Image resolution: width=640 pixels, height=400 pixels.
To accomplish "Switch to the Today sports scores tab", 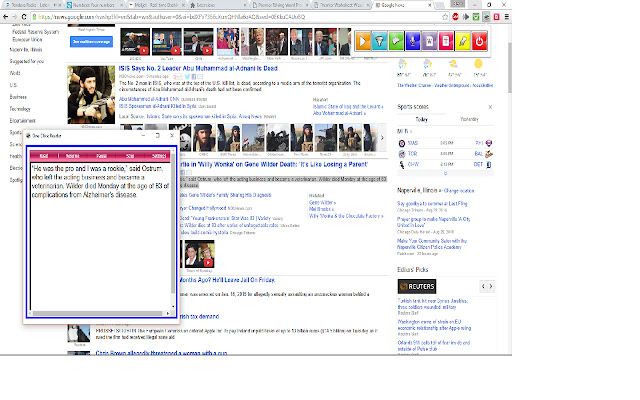I will click(421, 120).
